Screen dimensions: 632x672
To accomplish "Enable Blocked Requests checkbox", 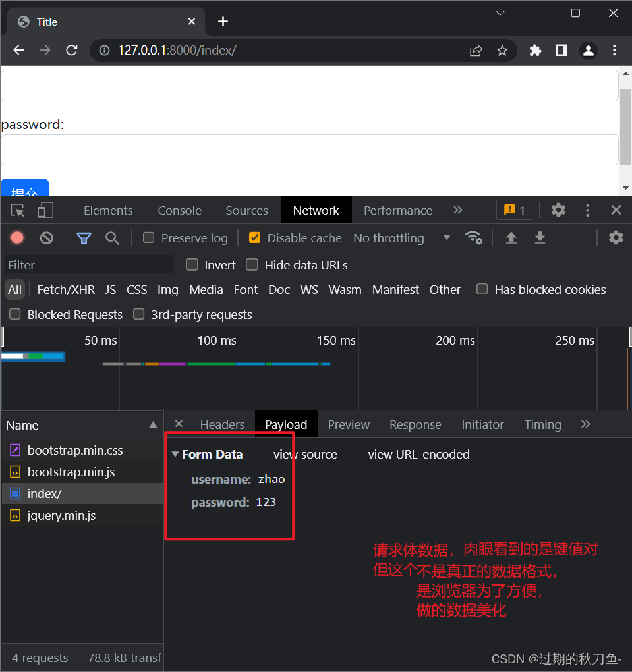I will pos(15,314).
